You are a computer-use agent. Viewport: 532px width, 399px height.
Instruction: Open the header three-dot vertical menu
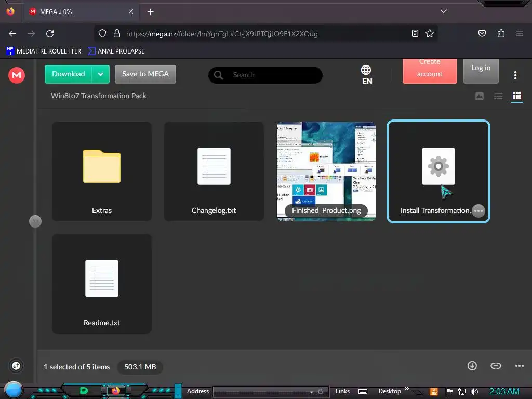[x=515, y=75]
